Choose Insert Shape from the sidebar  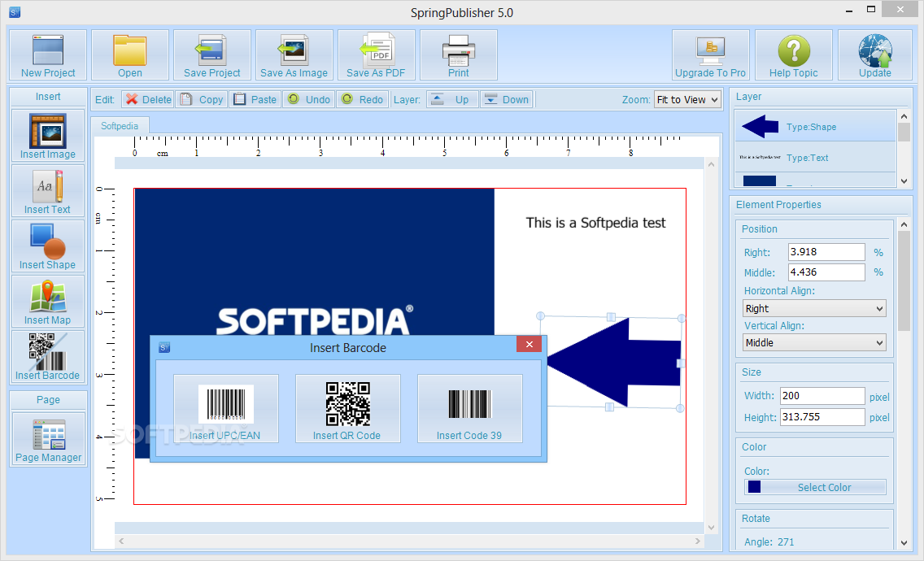(48, 246)
